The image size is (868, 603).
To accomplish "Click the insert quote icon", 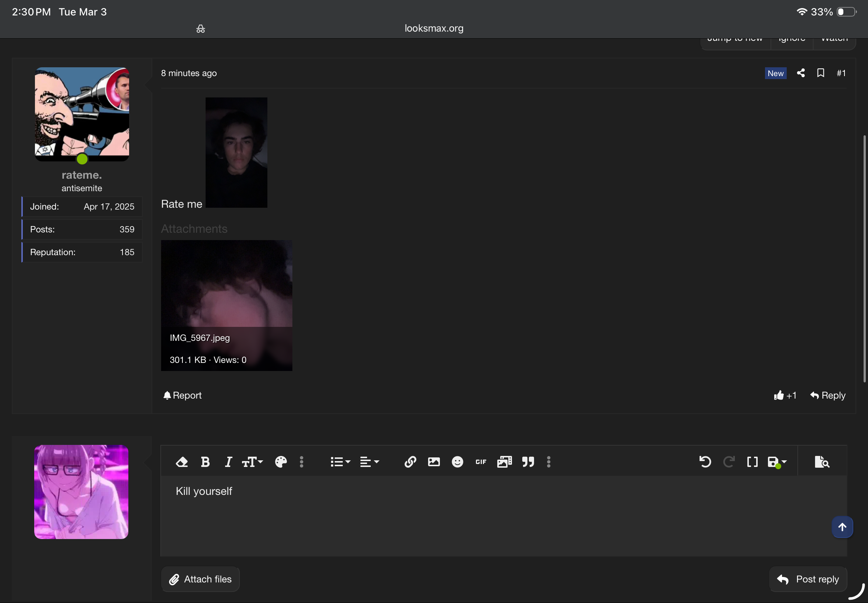I will coord(528,462).
